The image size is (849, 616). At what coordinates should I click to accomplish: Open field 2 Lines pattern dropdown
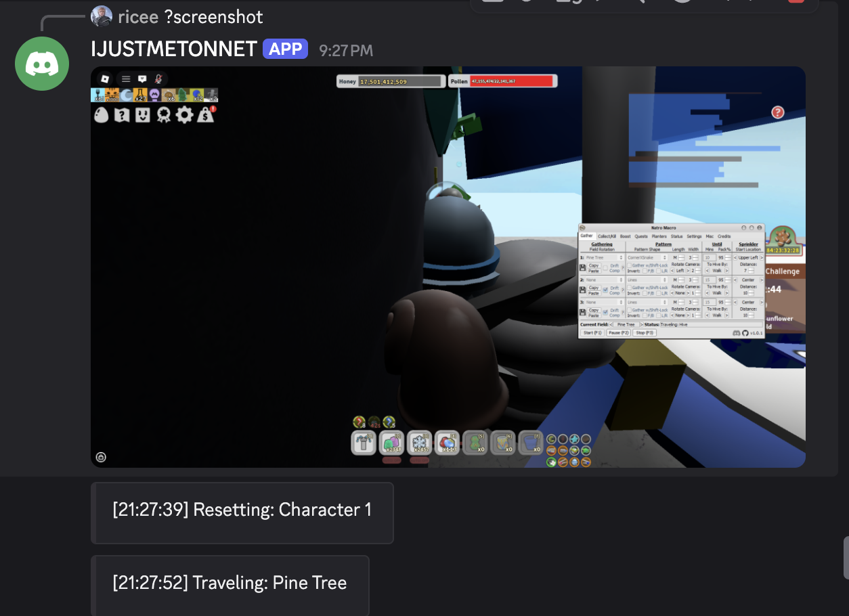pos(647,280)
